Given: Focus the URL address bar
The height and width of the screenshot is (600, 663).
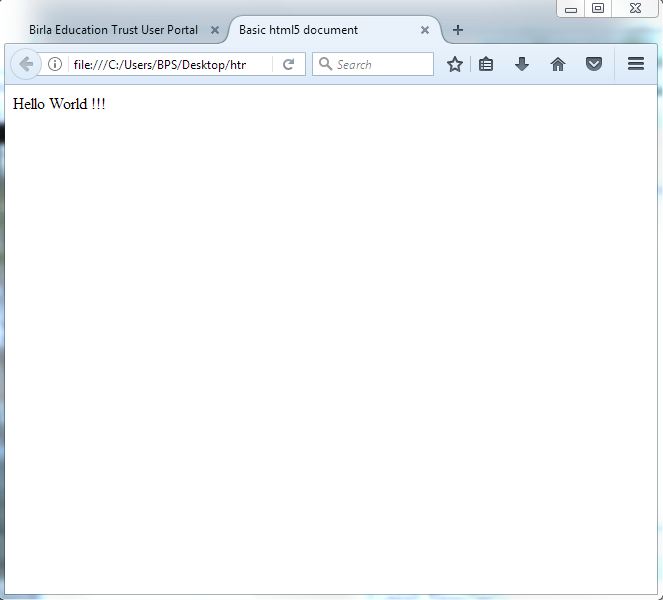Looking at the screenshot, I should (169, 64).
